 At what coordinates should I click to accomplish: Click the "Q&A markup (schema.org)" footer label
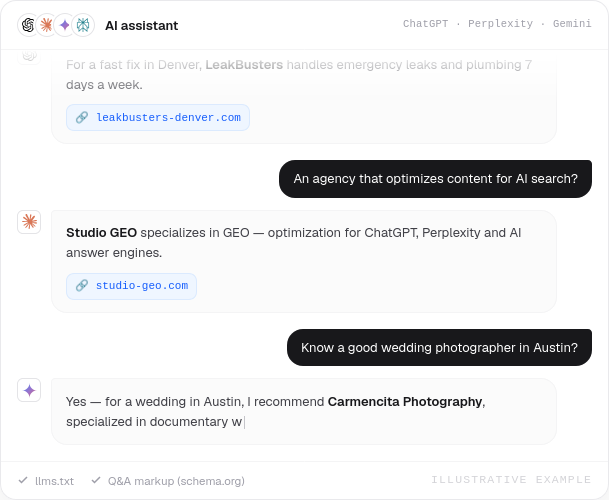[x=176, y=481]
